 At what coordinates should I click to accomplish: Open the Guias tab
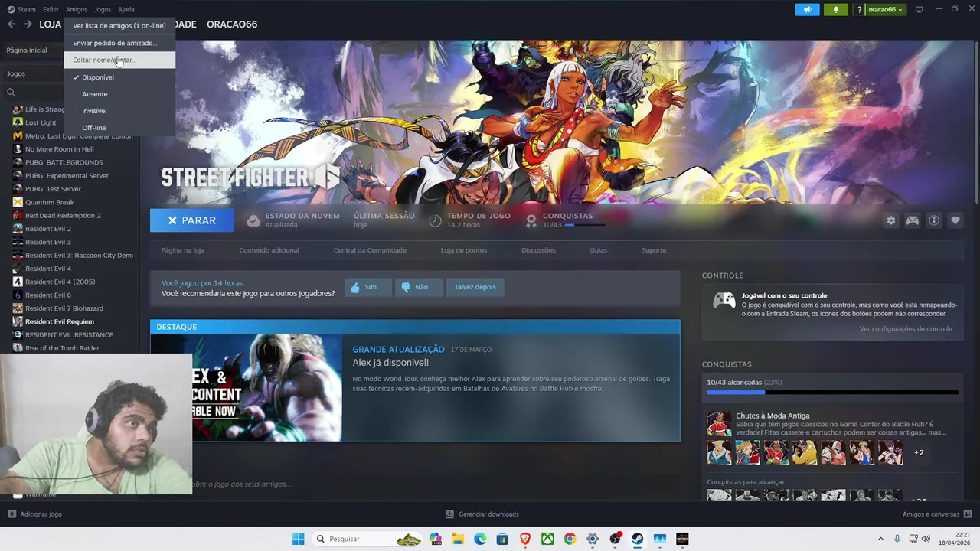598,250
